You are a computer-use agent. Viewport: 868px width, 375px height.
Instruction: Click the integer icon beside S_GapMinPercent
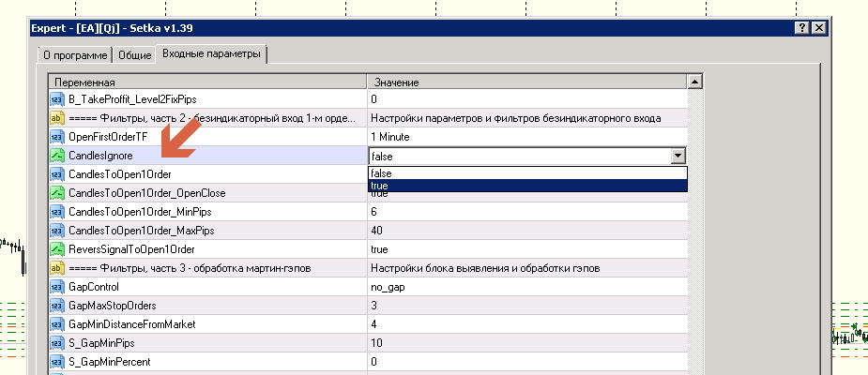click(x=57, y=362)
